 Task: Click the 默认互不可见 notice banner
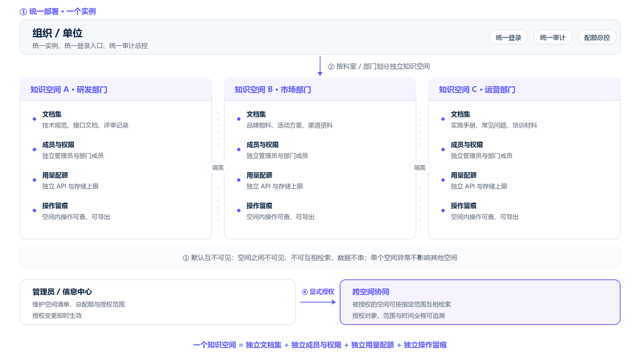tap(320, 257)
